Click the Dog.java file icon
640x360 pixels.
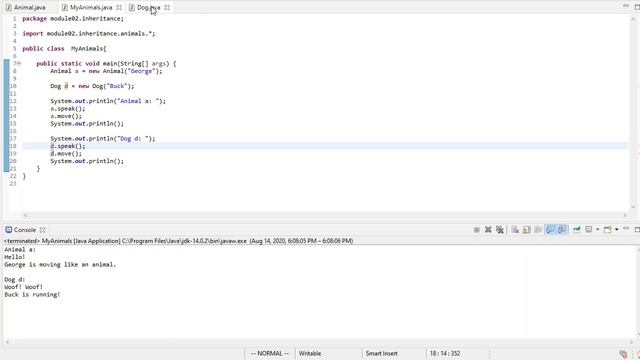click(x=131, y=7)
